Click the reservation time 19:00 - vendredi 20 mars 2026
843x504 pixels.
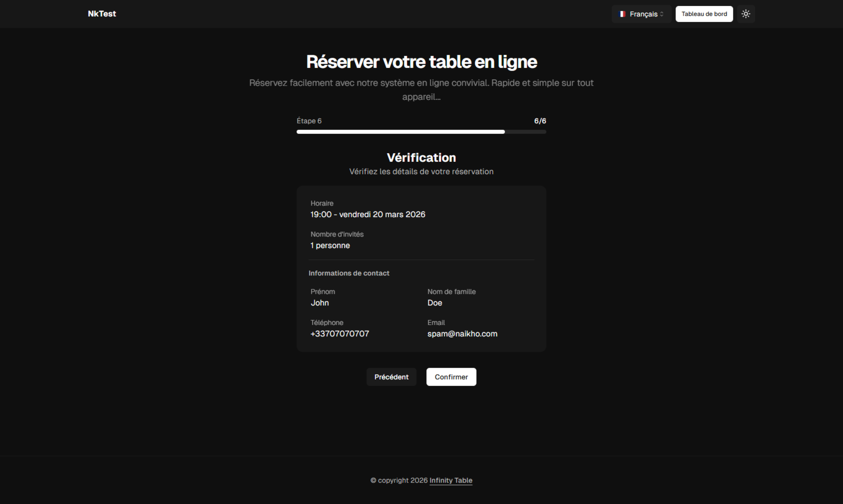coord(368,214)
